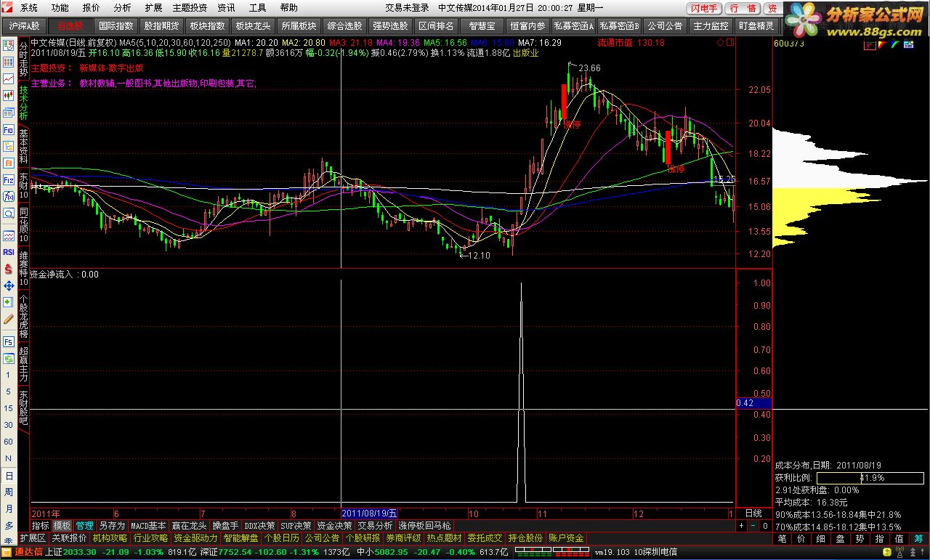This screenshot has width=930, height=560.
Task: Select 赢在龙头 template tab
Action: click(x=189, y=525)
